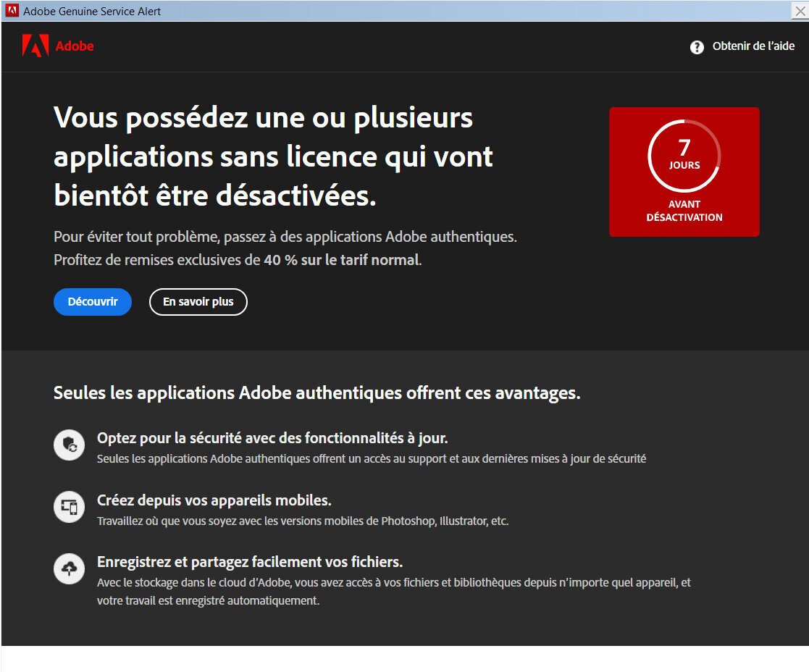The width and height of the screenshot is (809, 672).
Task: Click the mobile devices icon
Action: [x=69, y=506]
